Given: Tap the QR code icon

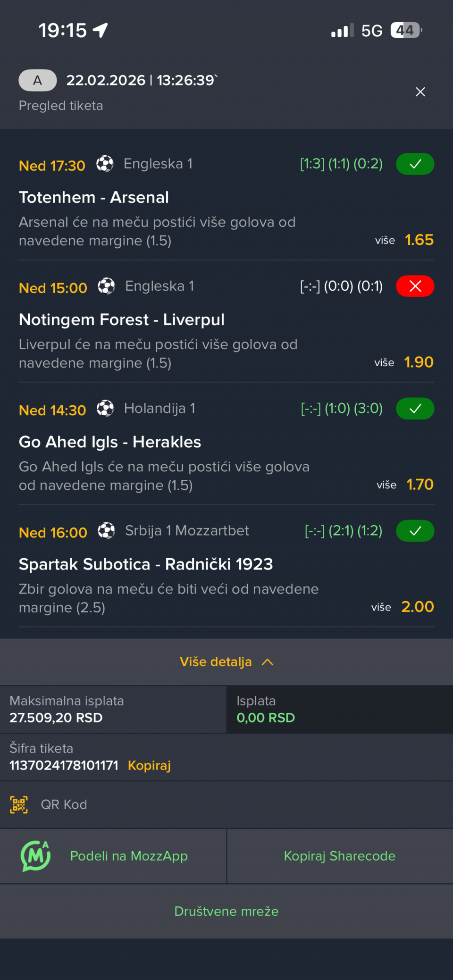Looking at the screenshot, I should pyautogui.click(x=19, y=804).
